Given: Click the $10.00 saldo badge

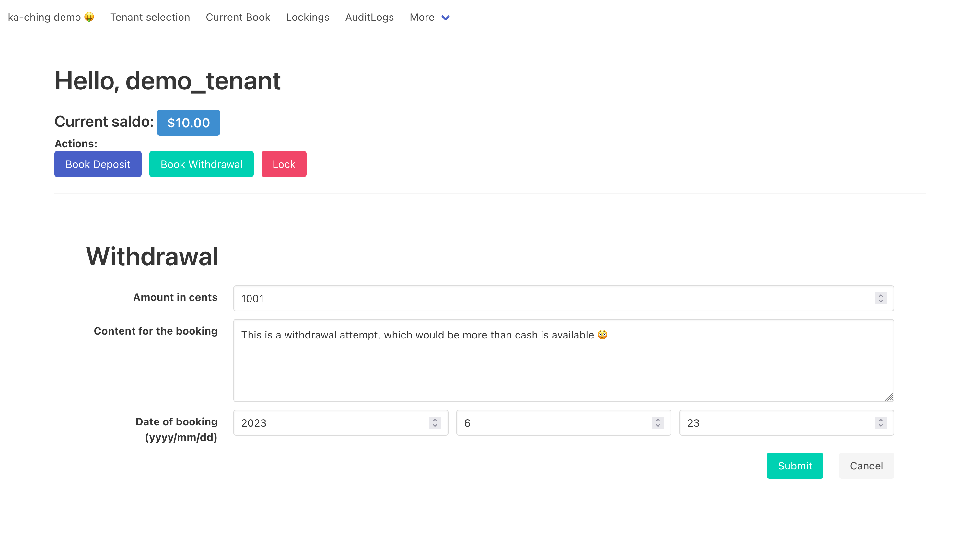Looking at the screenshot, I should 189,123.
